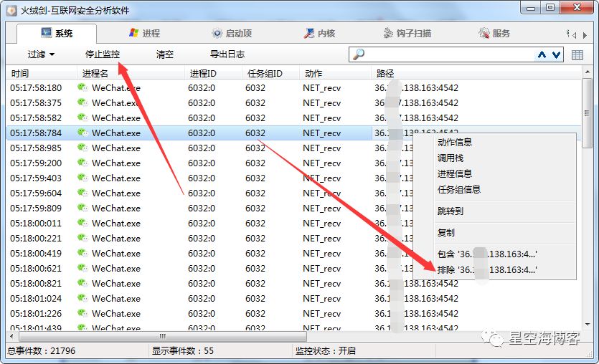Click 导出日志 button
Screen dimensions: 599x364
[x=227, y=54]
